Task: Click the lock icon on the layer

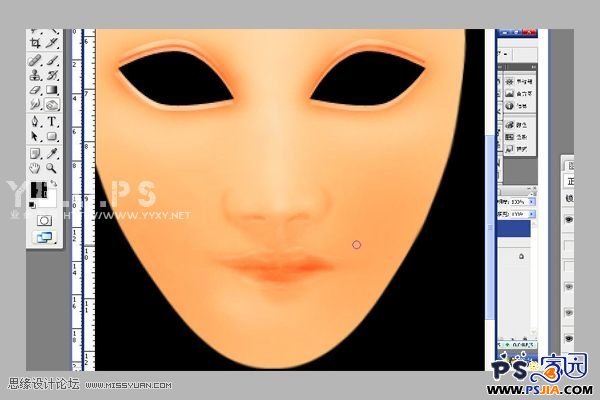Action: 521,256
